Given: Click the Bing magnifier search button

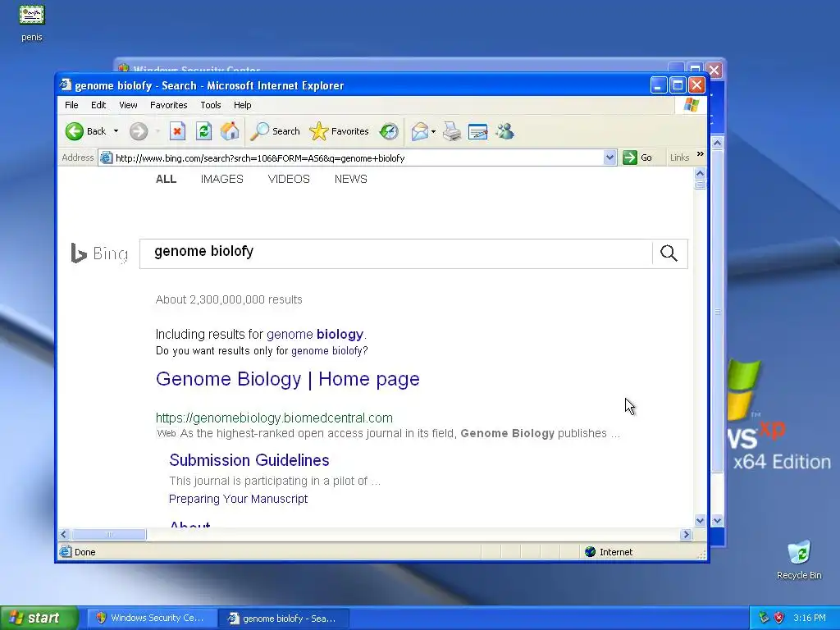Looking at the screenshot, I should coord(669,253).
